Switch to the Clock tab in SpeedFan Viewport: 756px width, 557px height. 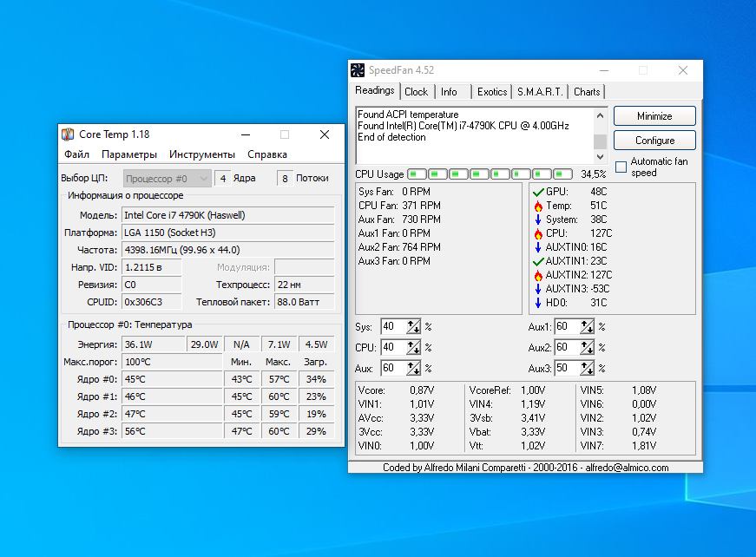click(416, 92)
